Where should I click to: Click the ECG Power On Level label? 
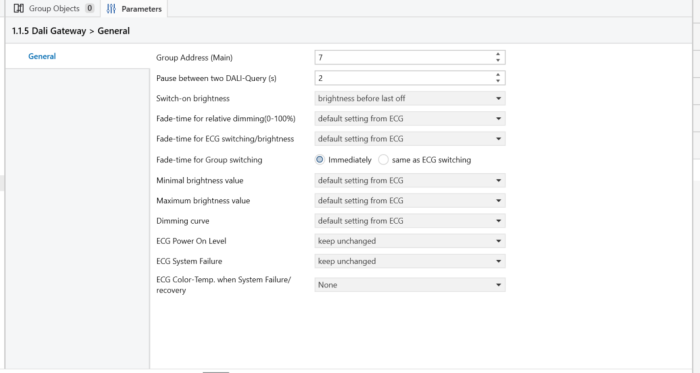191,241
